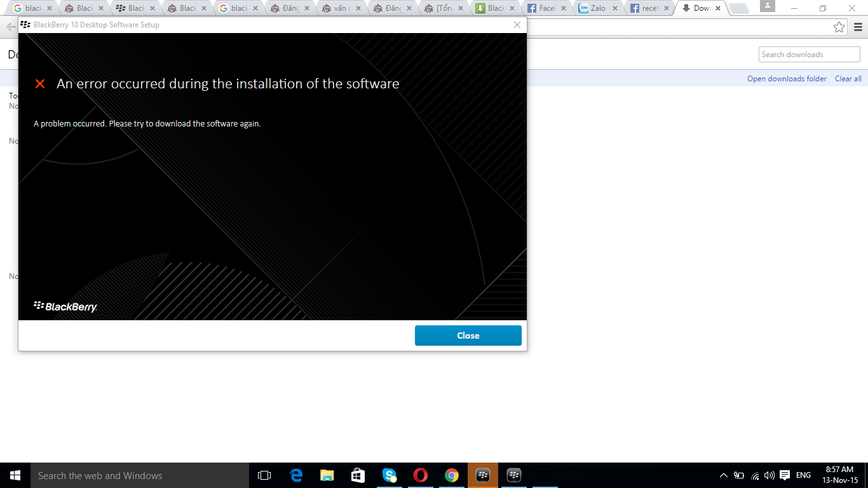Click the Clear all link in Chrome
This screenshot has width=868, height=488.
(x=848, y=79)
